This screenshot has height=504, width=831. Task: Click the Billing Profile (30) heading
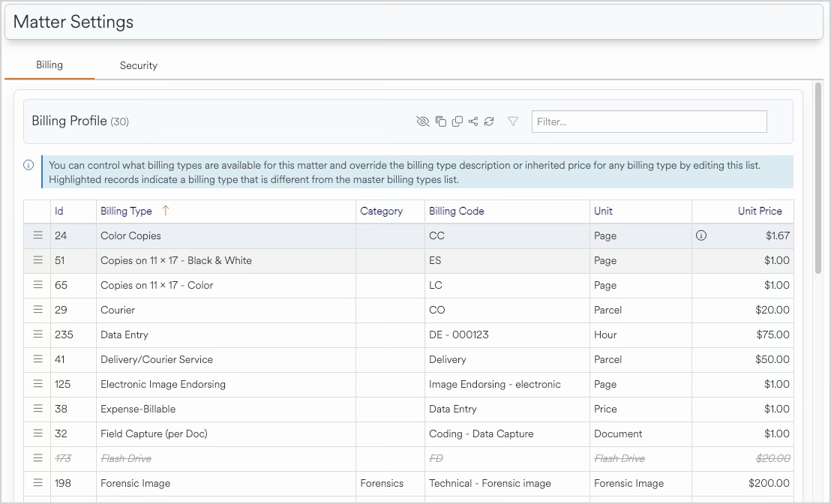(x=80, y=121)
